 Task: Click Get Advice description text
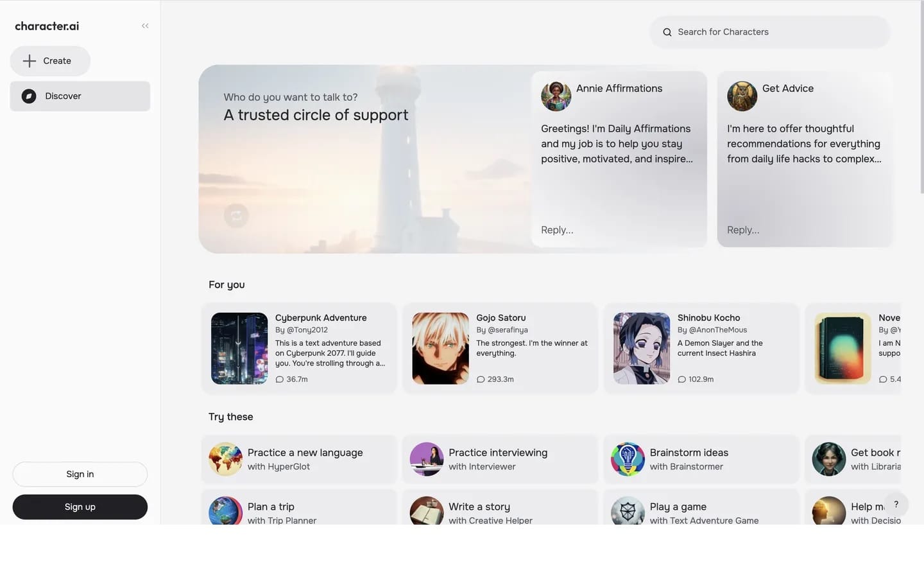(x=804, y=144)
